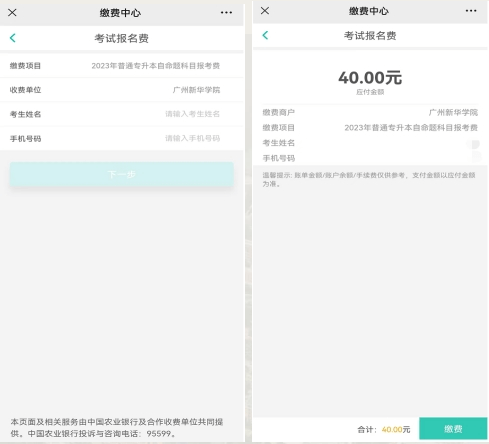489x444 pixels.
Task: Click the 考试报名费 title on right screen
Action: tap(370, 36)
